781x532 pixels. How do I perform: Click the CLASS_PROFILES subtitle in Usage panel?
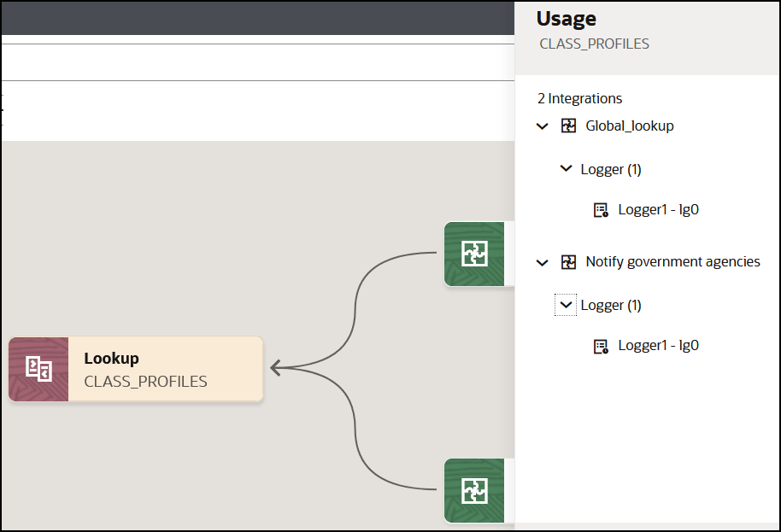click(x=594, y=44)
